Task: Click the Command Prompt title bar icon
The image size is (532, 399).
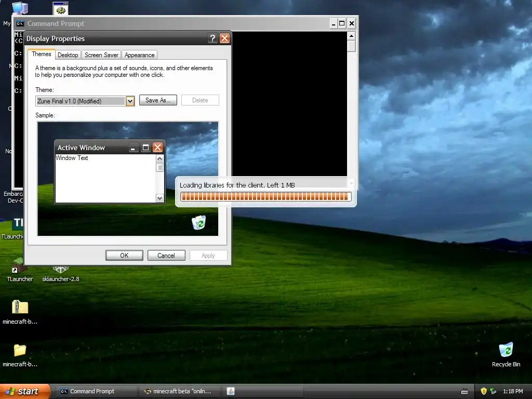Action: pyautogui.click(x=20, y=23)
